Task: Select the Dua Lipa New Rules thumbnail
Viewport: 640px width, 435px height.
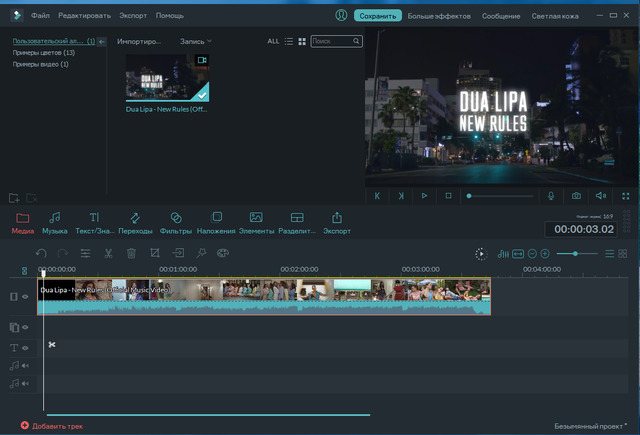Action: pos(167,77)
